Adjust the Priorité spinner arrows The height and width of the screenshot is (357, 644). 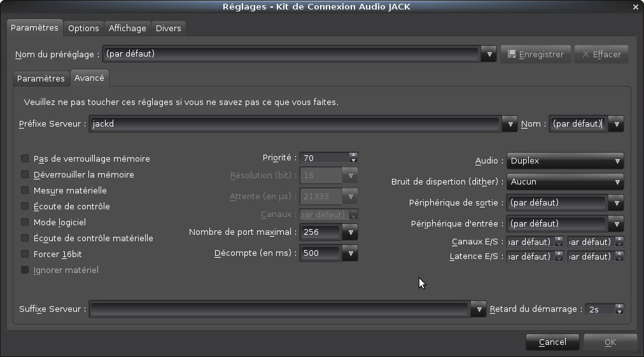pos(353,158)
